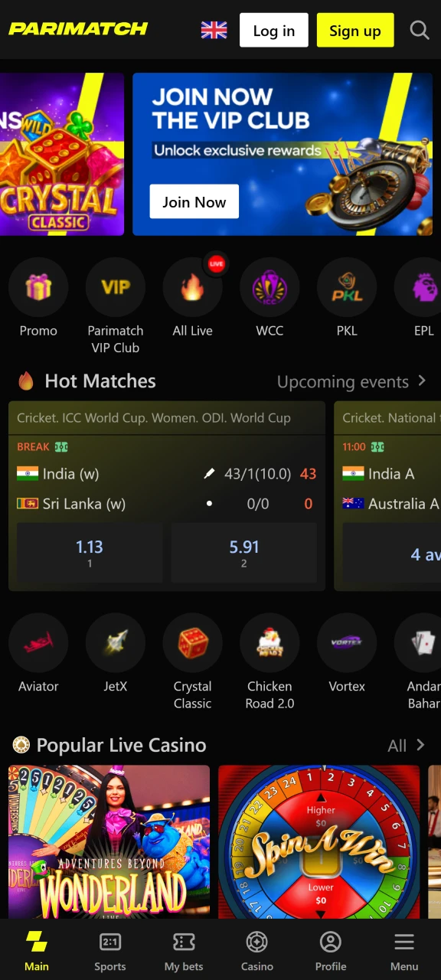The width and height of the screenshot is (441, 980).
Task: Open the Promo gift icon
Action: [x=38, y=287]
